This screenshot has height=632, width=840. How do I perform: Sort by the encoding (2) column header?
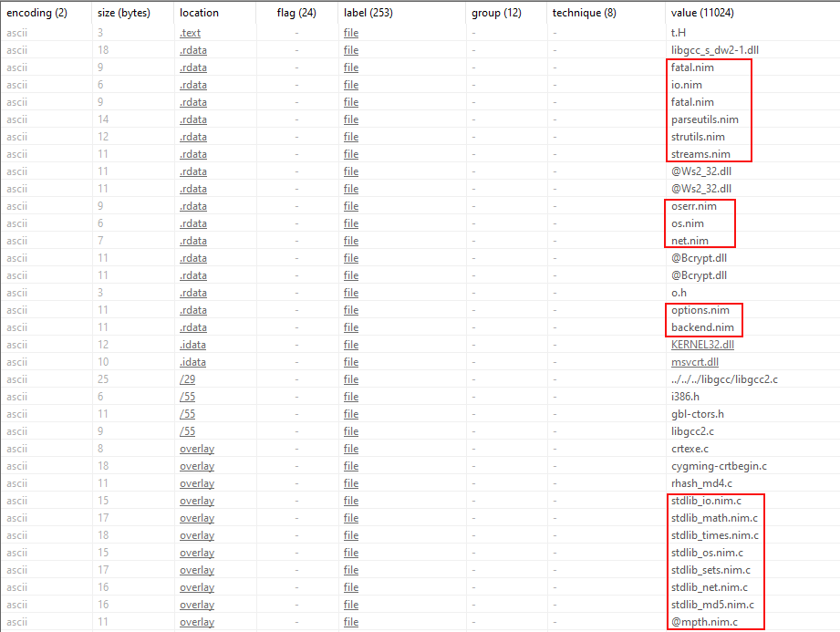coord(37,13)
